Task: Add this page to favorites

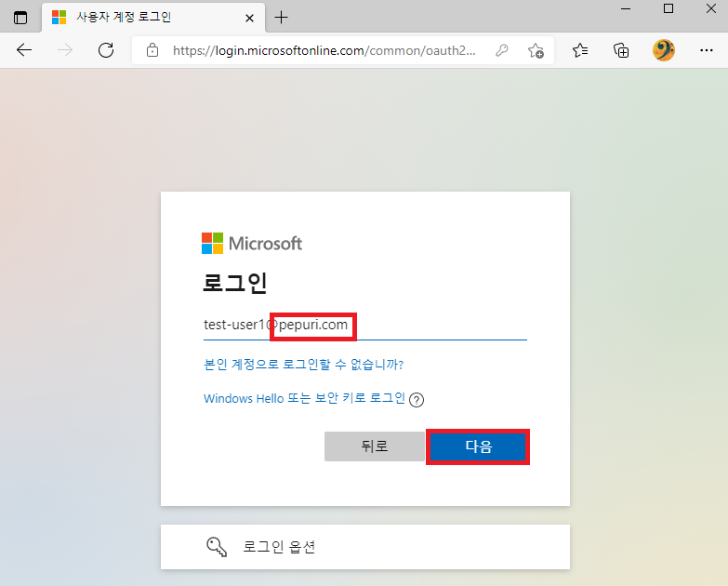Action: point(536,50)
